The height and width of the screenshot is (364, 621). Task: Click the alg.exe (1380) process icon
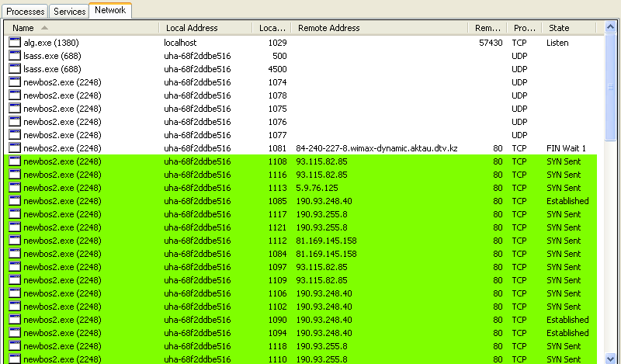(x=15, y=43)
